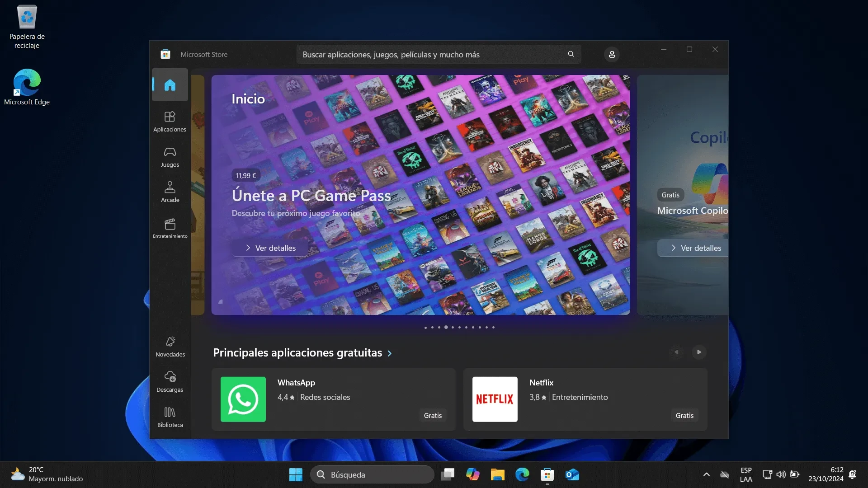Click Gratis button on the Netflix card
The image size is (868, 488).
(x=684, y=415)
